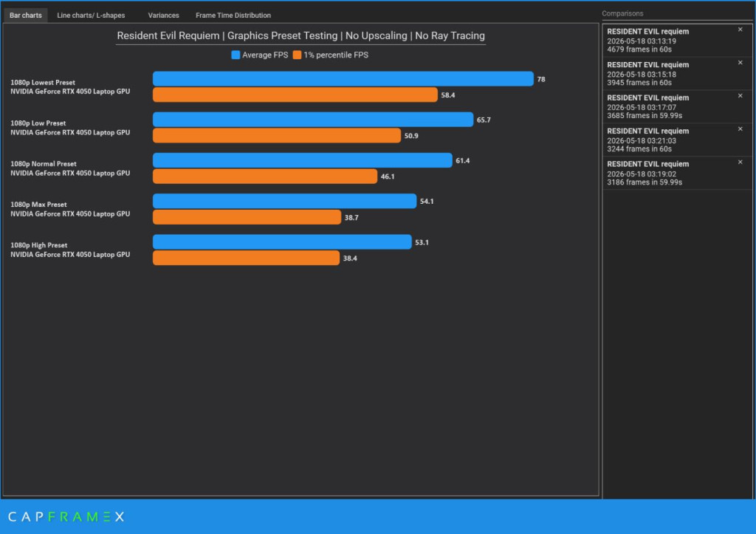Click the Resident Evil Requiem chart title

pos(301,35)
